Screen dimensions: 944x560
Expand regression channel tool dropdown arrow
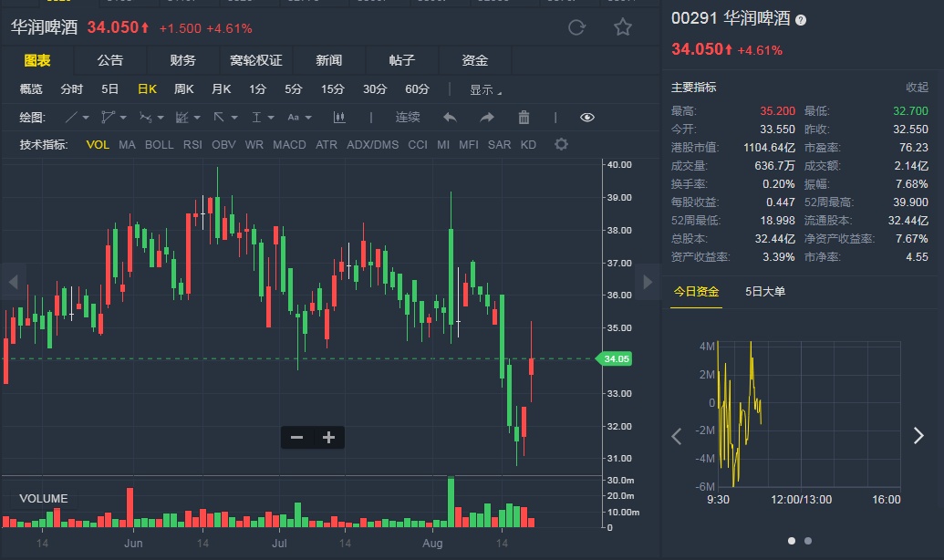click(197, 118)
